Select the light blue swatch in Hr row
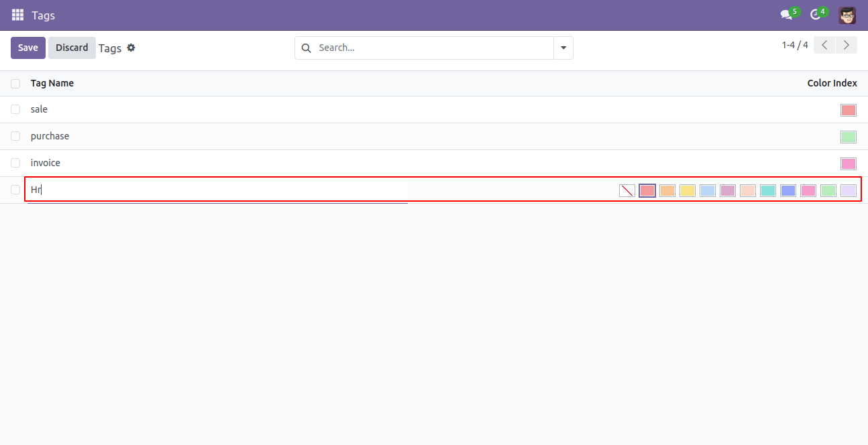 coord(708,190)
